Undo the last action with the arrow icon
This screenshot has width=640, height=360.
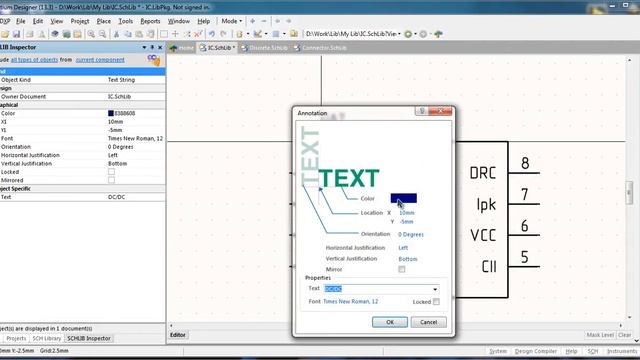click(x=212, y=34)
